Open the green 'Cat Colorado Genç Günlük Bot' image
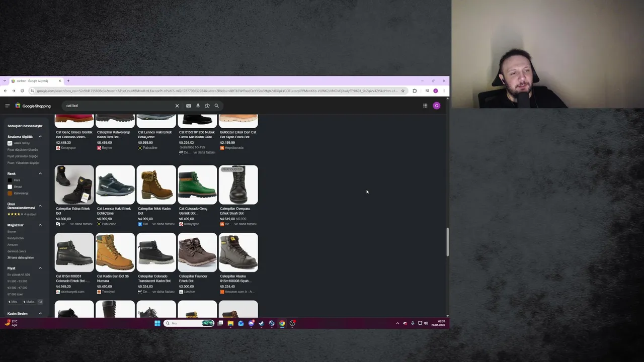This screenshot has height=362, width=644. (197, 185)
